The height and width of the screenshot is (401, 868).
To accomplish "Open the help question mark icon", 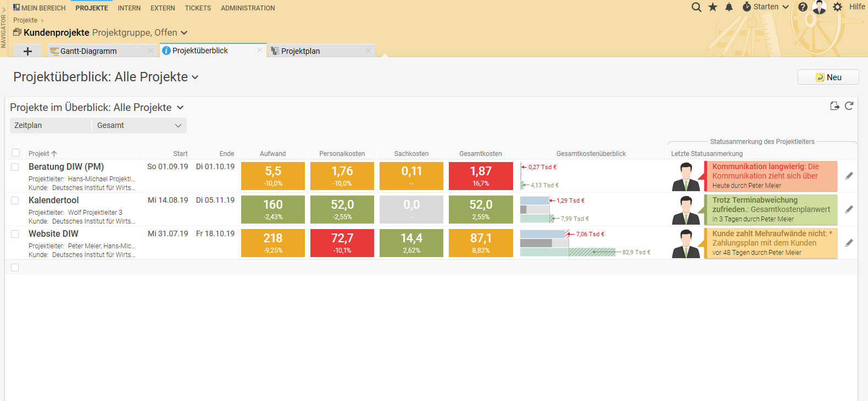I will point(803,7).
